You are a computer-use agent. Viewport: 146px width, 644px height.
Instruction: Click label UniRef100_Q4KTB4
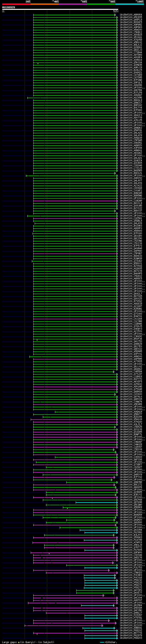[x=131, y=90]
